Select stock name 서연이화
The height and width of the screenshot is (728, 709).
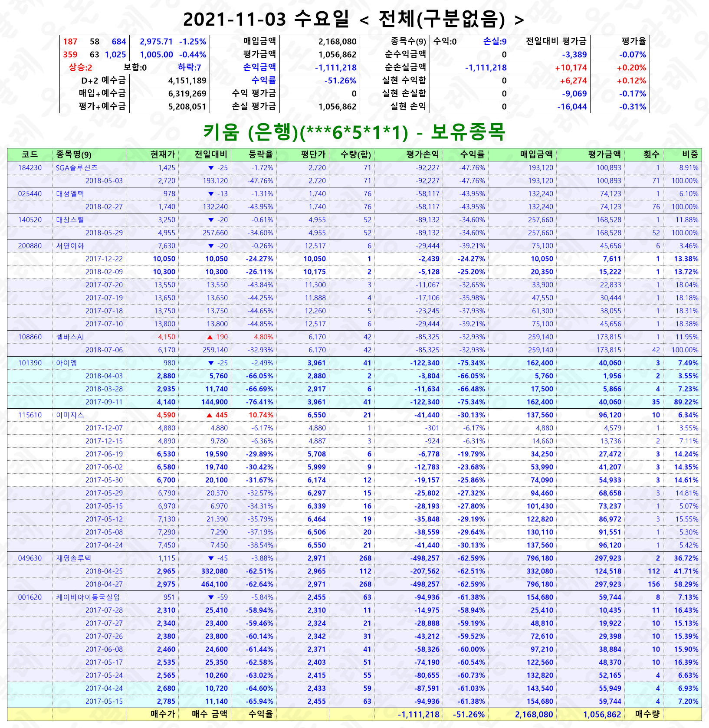coord(70,246)
